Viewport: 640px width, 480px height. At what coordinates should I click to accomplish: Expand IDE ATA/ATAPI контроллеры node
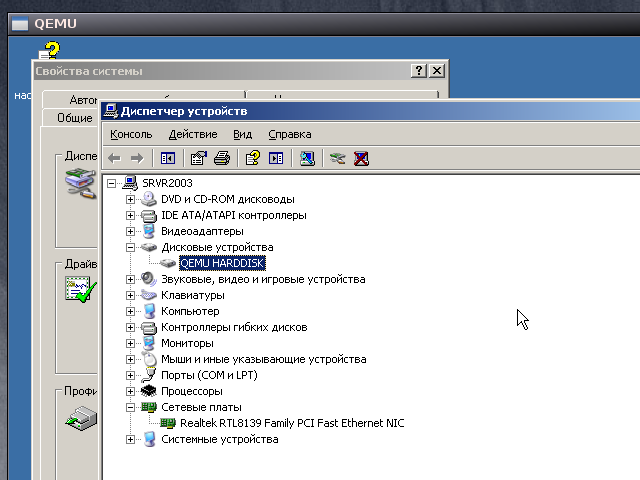[130, 215]
